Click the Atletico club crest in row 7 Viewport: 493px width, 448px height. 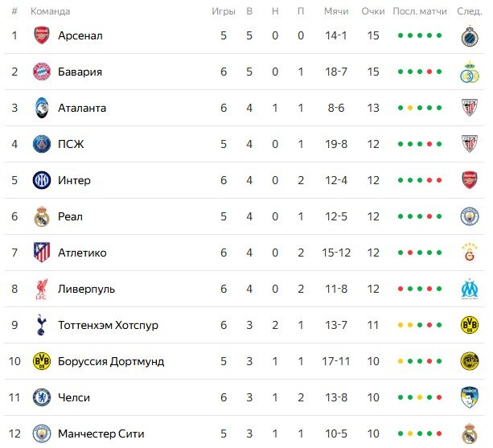pyautogui.click(x=41, y=253)
